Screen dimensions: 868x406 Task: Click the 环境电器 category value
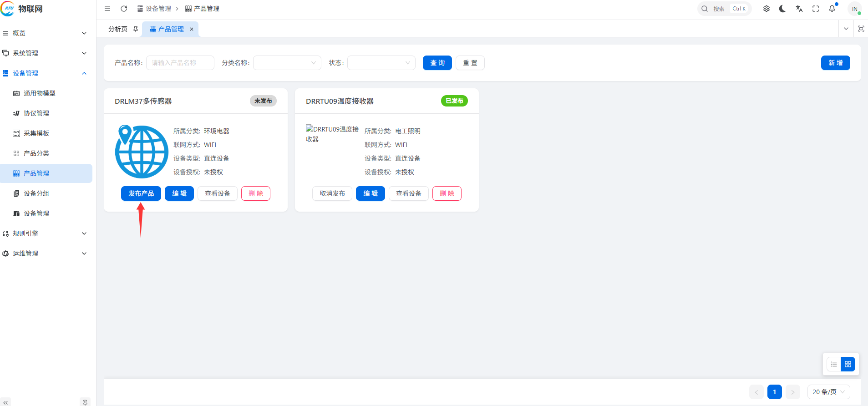[217, 131]
